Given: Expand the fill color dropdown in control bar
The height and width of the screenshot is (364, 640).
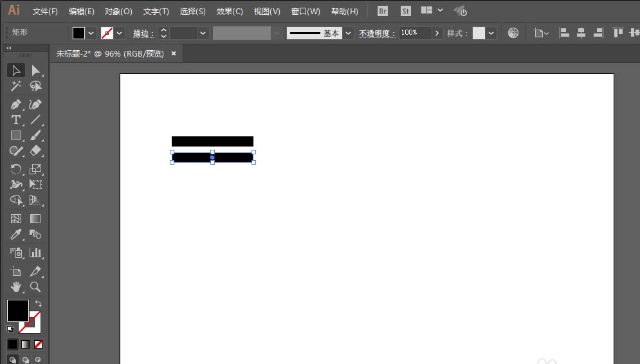Looking at the screenshot, I should pos(91,33).
